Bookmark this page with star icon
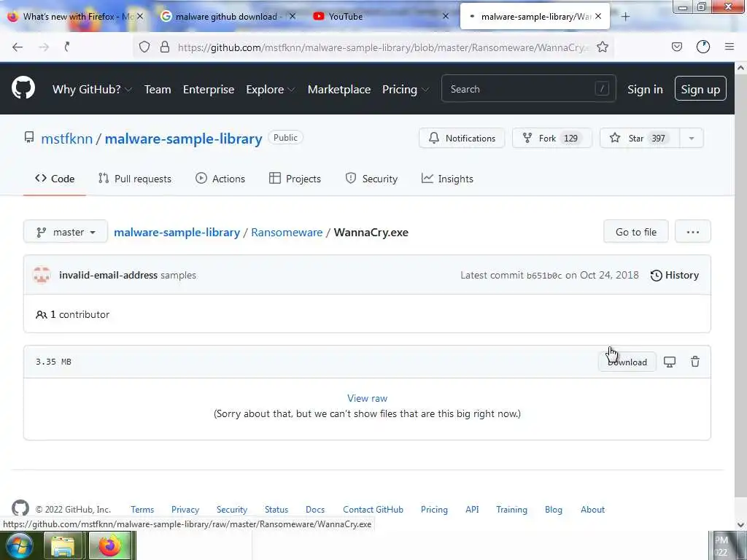 pyautogui.click(x=603, y=47)
